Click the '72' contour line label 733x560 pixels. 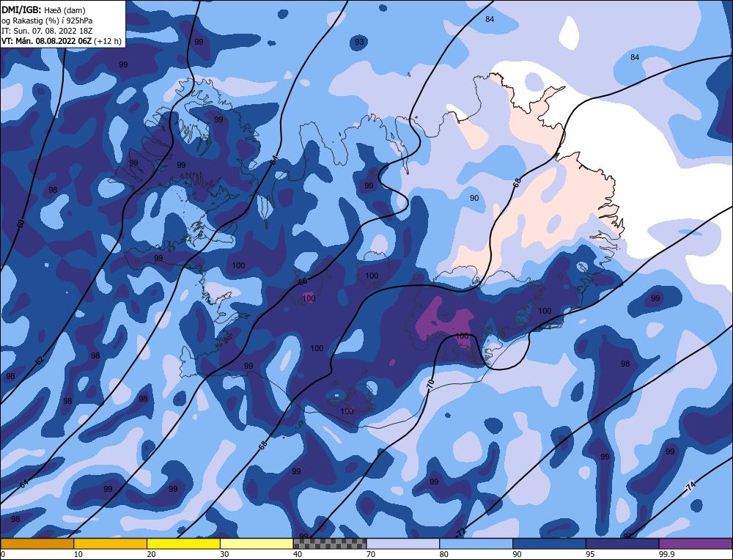pyautogui.click(x=461, y=532)
